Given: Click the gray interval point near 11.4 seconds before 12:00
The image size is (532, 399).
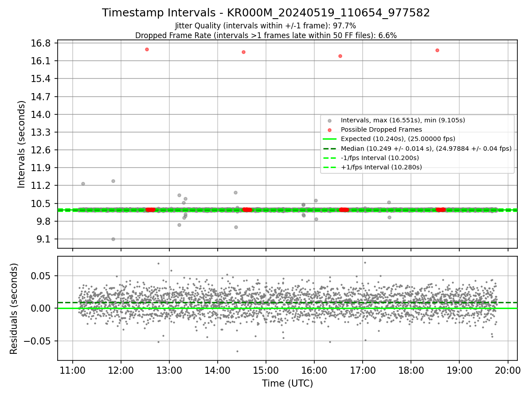Looking at the screenshot, I should point(113,181).
